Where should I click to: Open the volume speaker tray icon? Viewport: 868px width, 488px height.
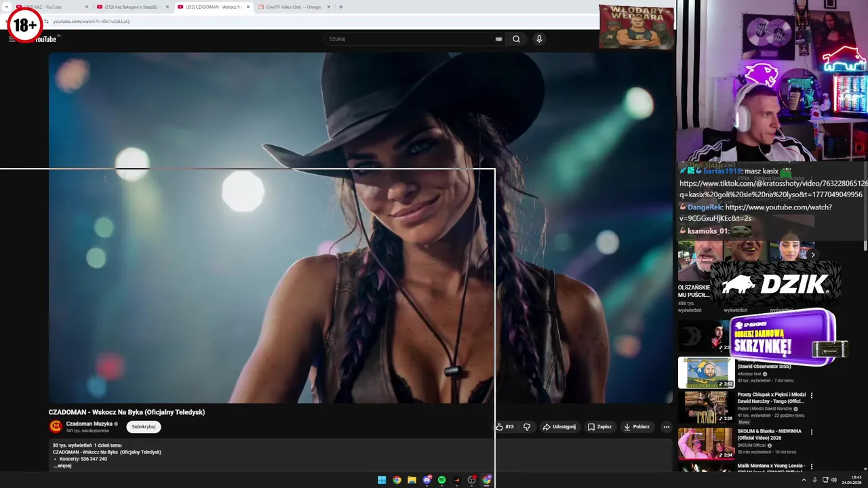834,480
